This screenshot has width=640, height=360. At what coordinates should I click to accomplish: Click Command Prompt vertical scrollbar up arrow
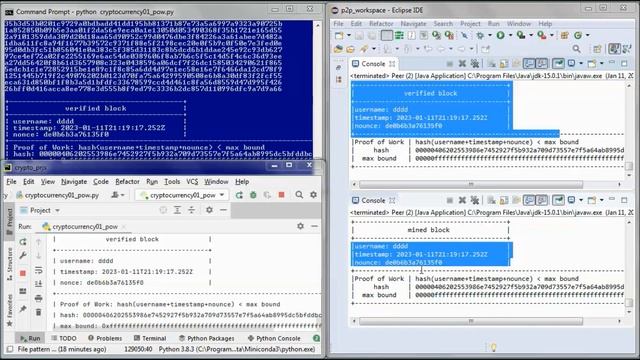[318, 25]
